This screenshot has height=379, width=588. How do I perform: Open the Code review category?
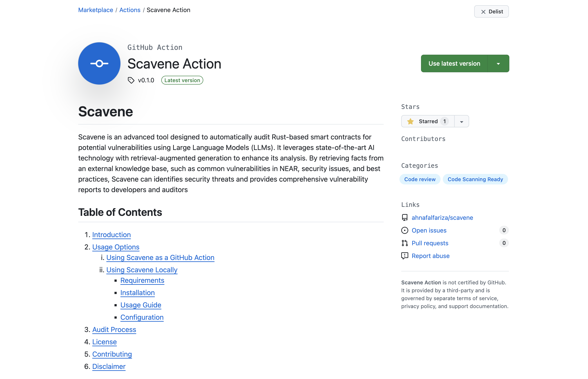point(420,179)
